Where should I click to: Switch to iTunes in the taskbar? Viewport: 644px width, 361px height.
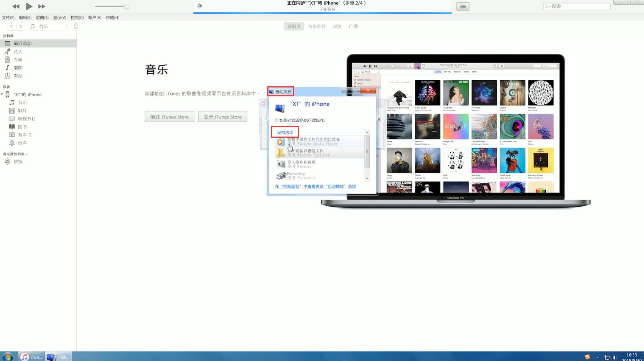point(31,357)
